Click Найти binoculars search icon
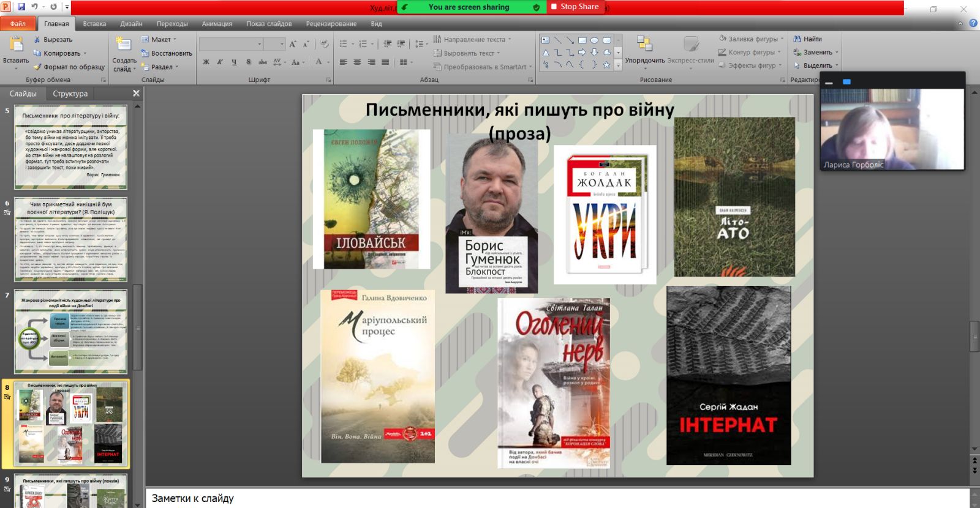 (x=797, y=39)
